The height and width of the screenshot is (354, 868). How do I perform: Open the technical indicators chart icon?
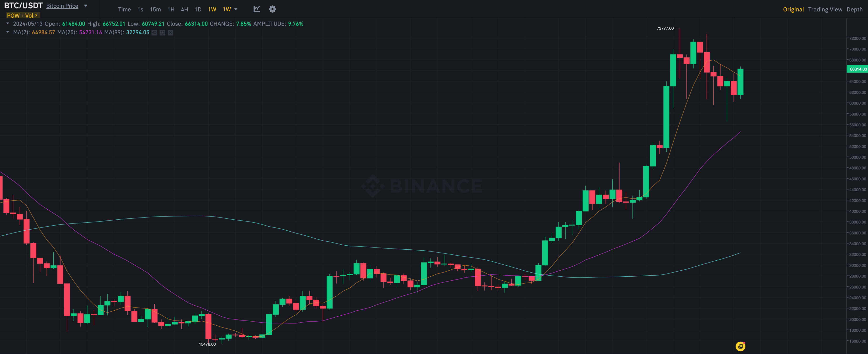tap(257, 9)
